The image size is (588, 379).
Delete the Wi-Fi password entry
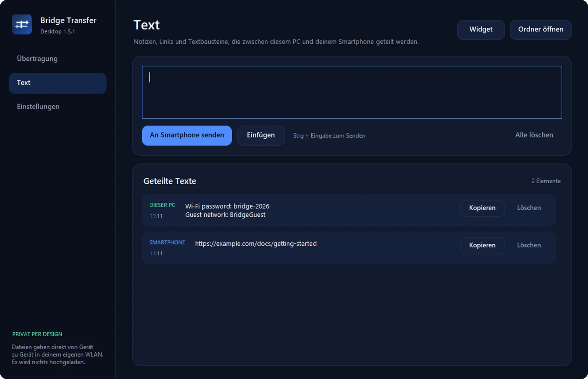[529, 208]
